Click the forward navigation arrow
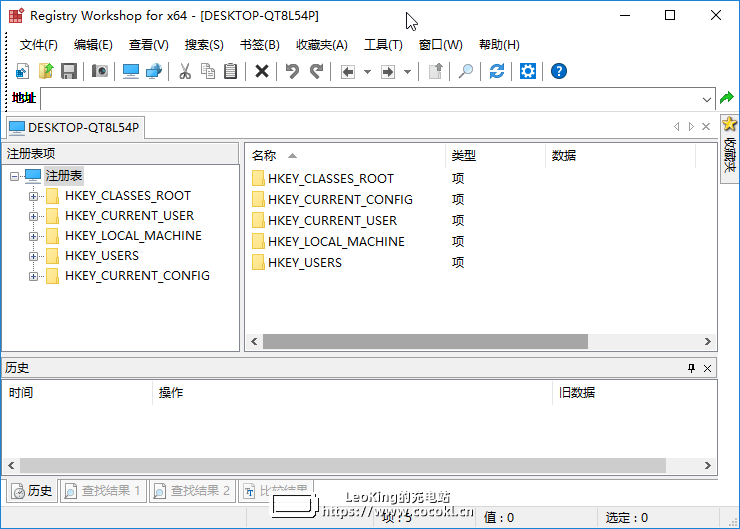Screen dimensions: 740x529 coord(388,72)
